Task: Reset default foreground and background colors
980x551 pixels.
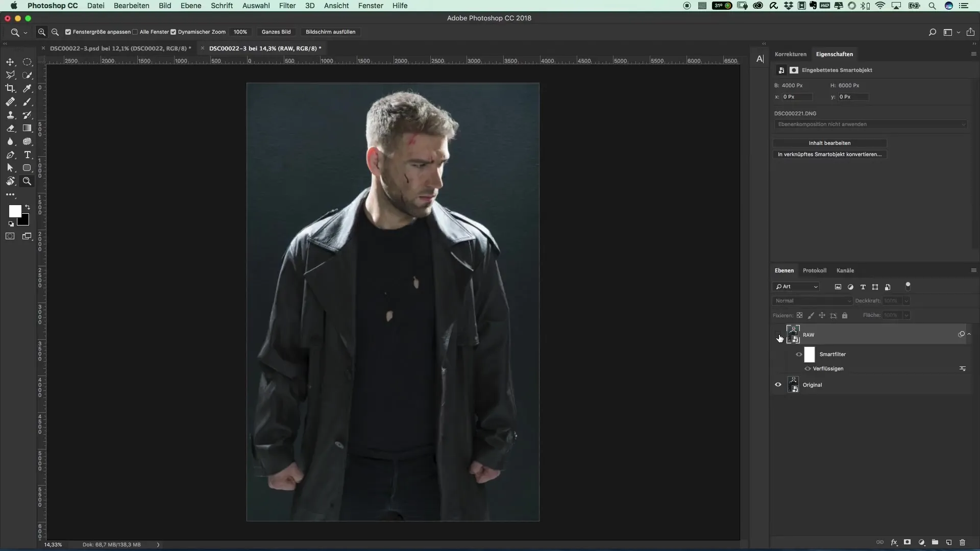Action: tap(11, 224)
